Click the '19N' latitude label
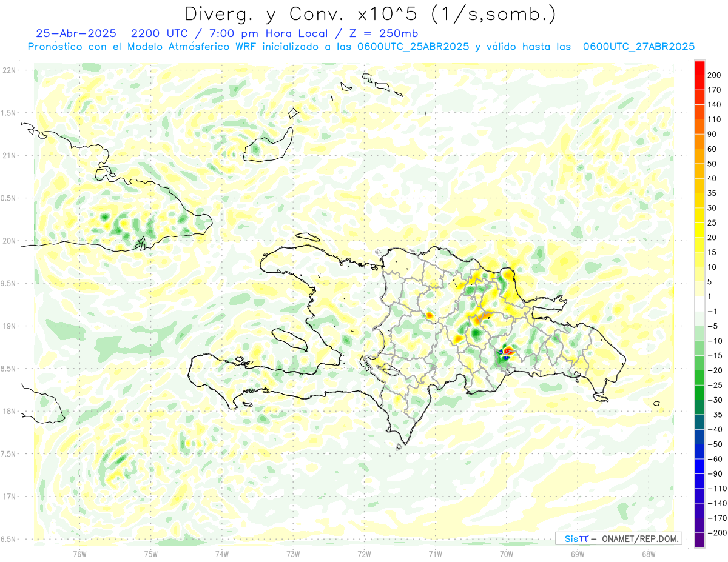Screen dimensions: 728x562 (9, 326)
